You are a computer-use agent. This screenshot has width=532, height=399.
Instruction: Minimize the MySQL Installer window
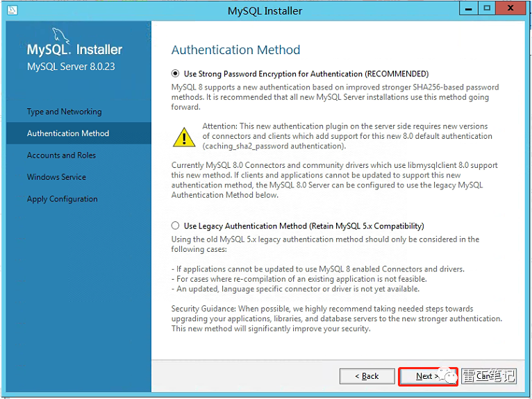tap(469, 8)
